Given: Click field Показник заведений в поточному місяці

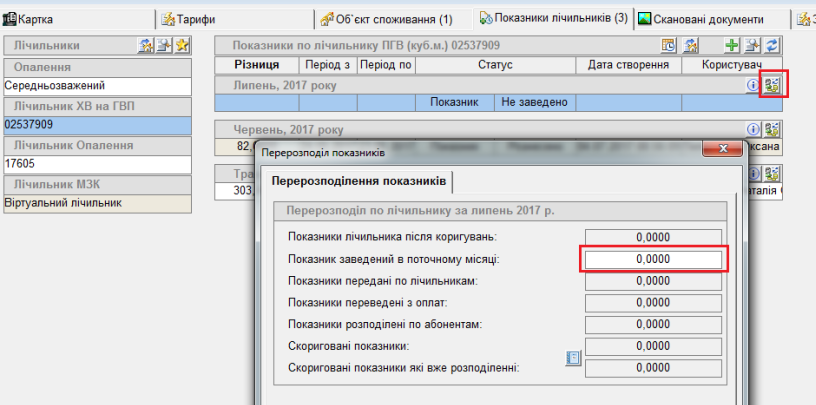Looking at the screenshot, I should click(652, 259).
